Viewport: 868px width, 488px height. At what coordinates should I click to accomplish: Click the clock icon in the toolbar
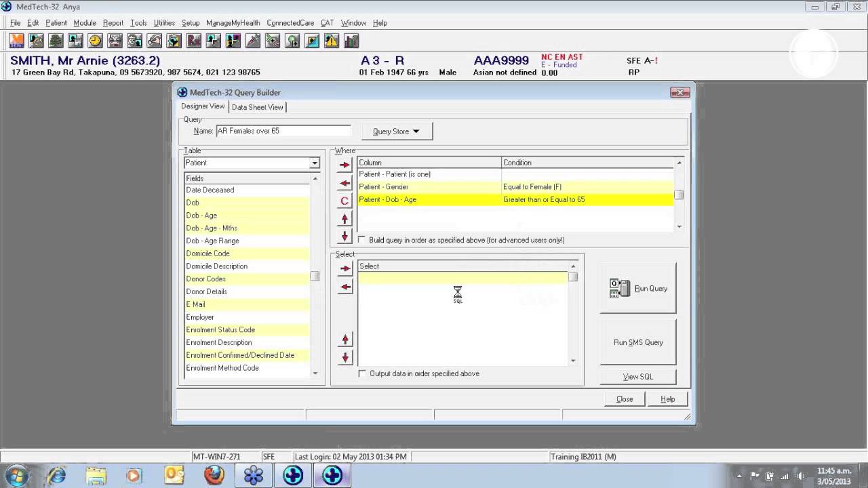95,41
